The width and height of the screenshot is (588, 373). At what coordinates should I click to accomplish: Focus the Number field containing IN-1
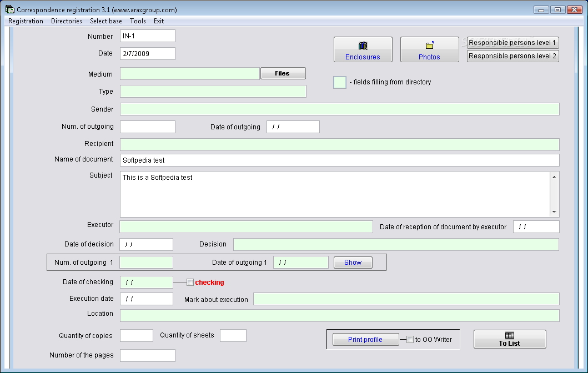click(147, 36)
